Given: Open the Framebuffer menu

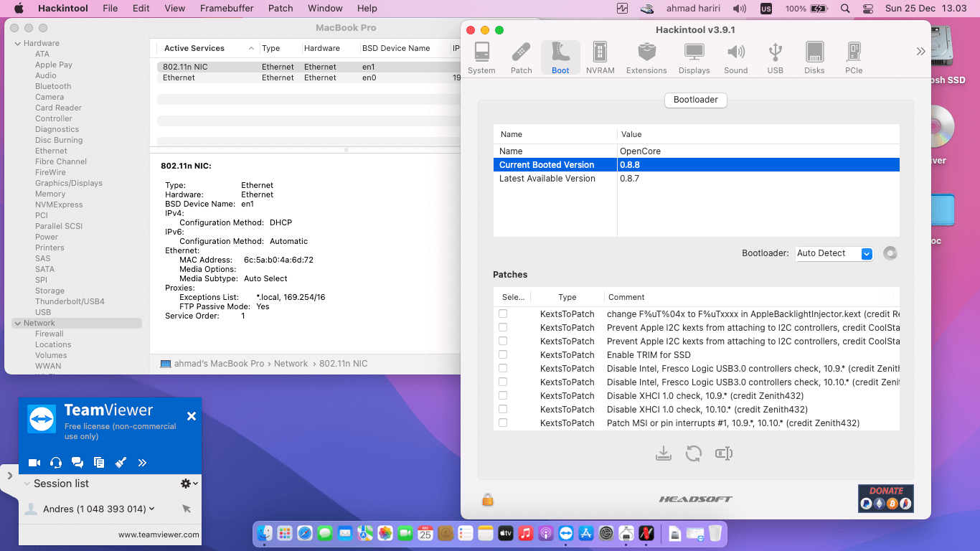Looking at the screenshot, I should click(x=226, y=9).
